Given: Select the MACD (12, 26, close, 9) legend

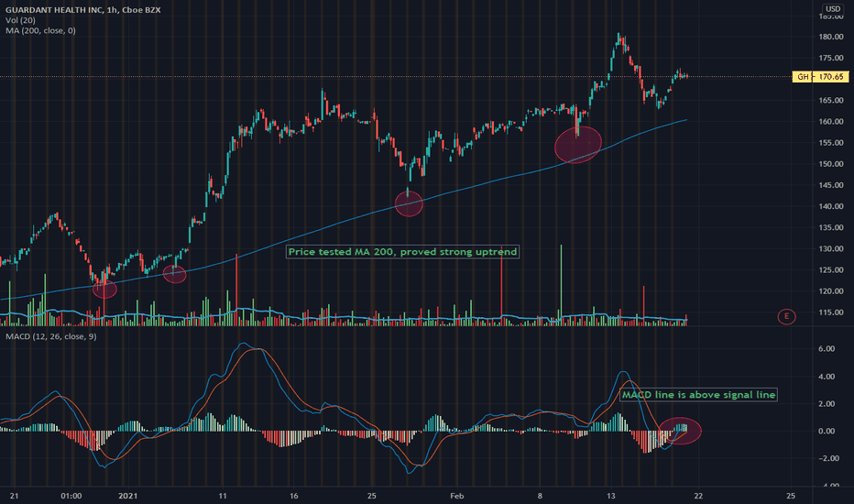Looking at the screenshot, I should (x=50, y=336).
